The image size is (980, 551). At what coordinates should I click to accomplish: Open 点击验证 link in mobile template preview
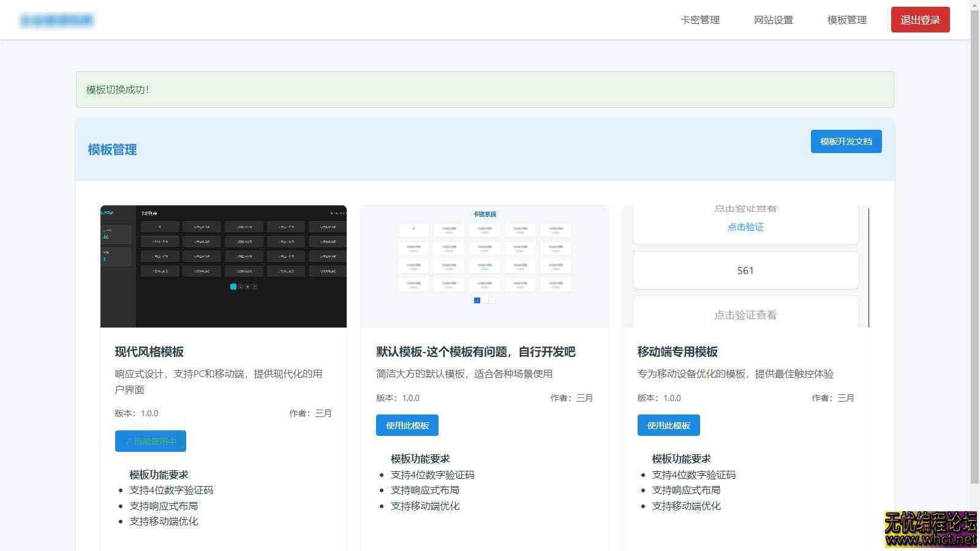pyautogui.click(x=745, y=227)
